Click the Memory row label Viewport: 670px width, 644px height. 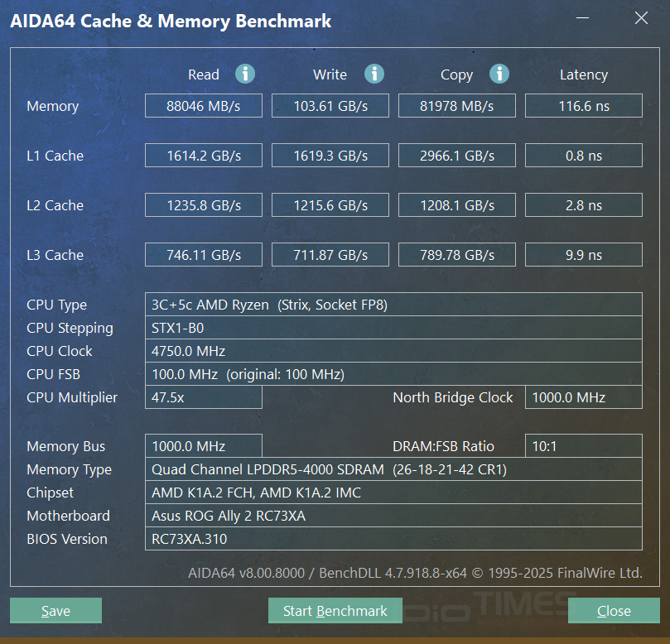52,106
